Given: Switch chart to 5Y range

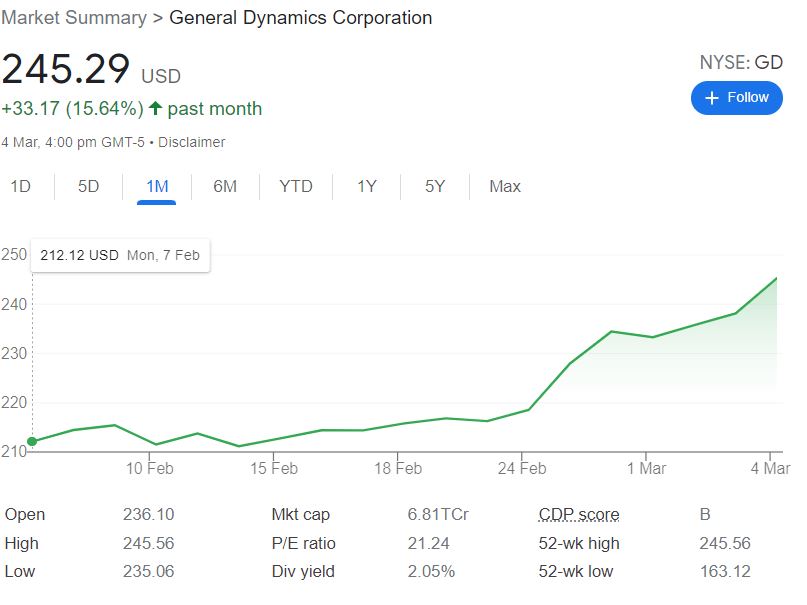Looking at the screenshot, I should tap(435, 186).
